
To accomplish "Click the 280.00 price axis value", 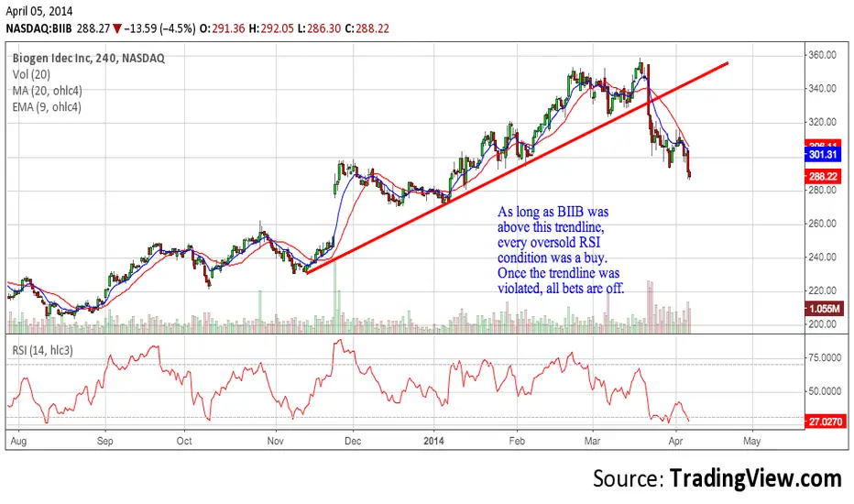I will coord(823,191).
